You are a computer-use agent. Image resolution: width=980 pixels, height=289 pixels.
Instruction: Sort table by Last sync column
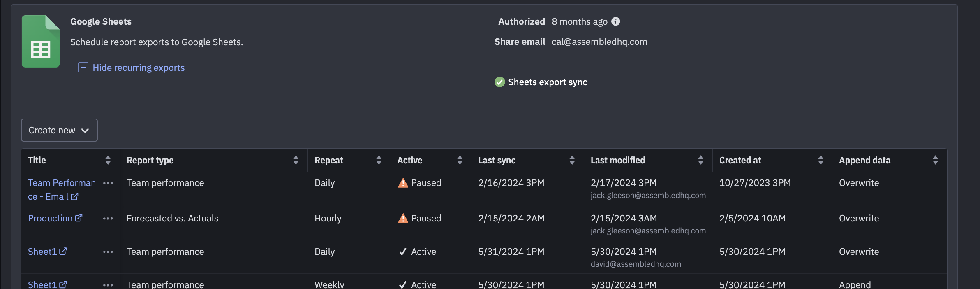click(572, 160)
